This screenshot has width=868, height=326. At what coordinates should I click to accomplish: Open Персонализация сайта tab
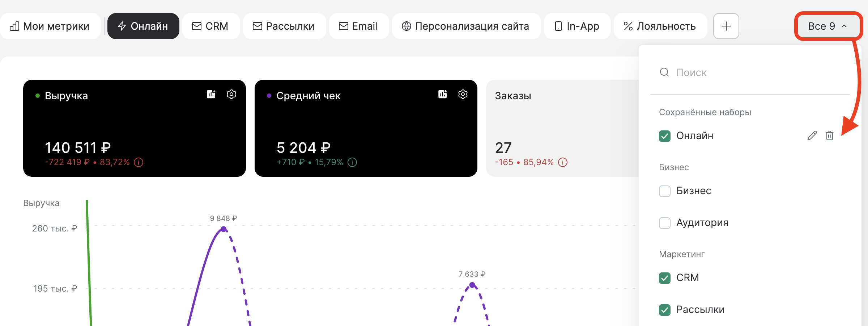point(466,26)
